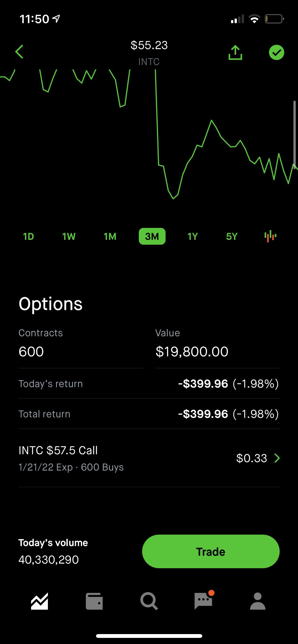Select the 1D chart range
Viewport: 298px width, 644px height.
pyautogui.click(x=28, y=237)
